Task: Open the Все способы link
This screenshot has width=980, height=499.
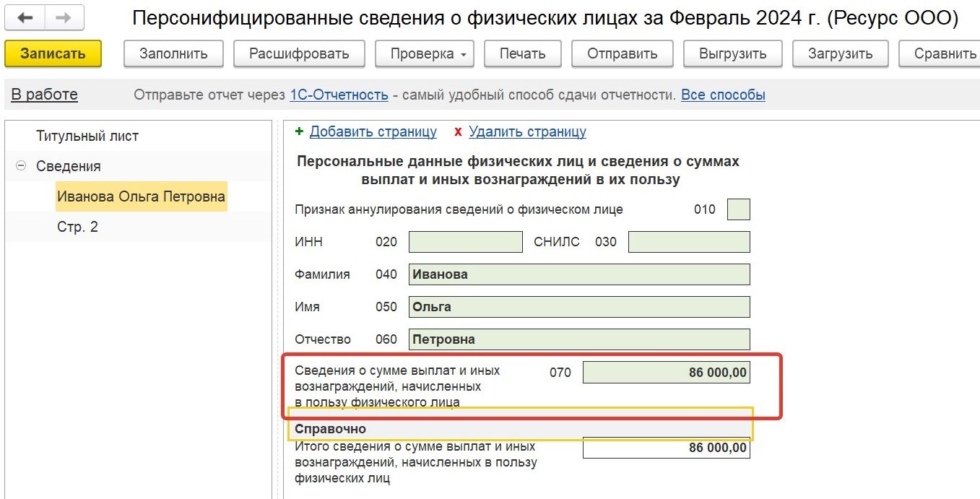Action: point(723,95)
